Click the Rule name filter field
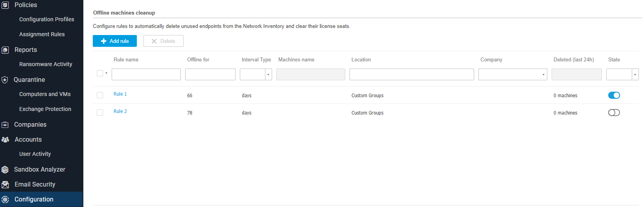This screenshot has height=207, width=644. point(146,74)
